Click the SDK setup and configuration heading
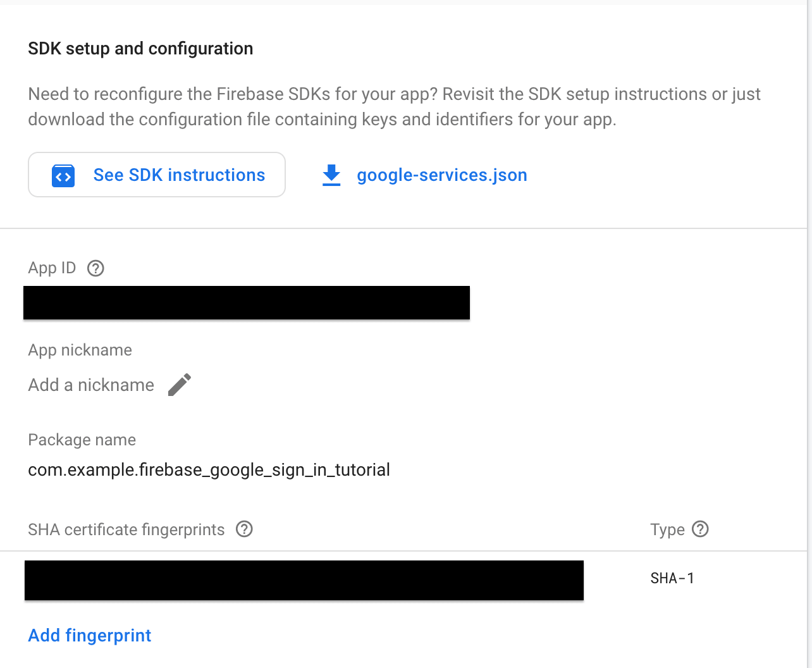Image resolution: width=812 pixels, height=668 pixels. [x=140, y=49]
